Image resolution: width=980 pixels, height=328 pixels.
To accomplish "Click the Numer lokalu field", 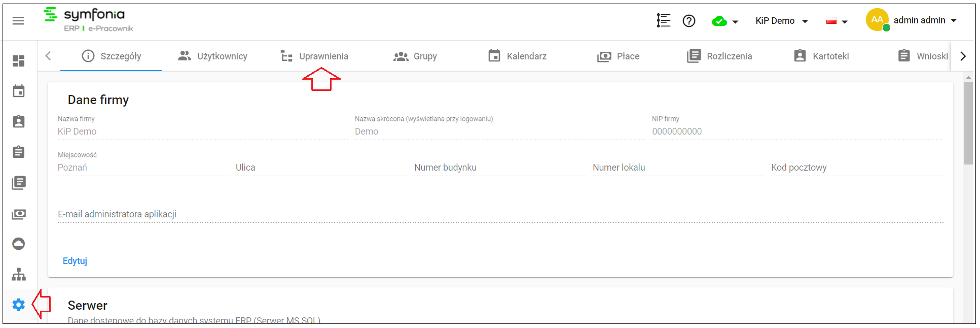I will pos(678,168).
